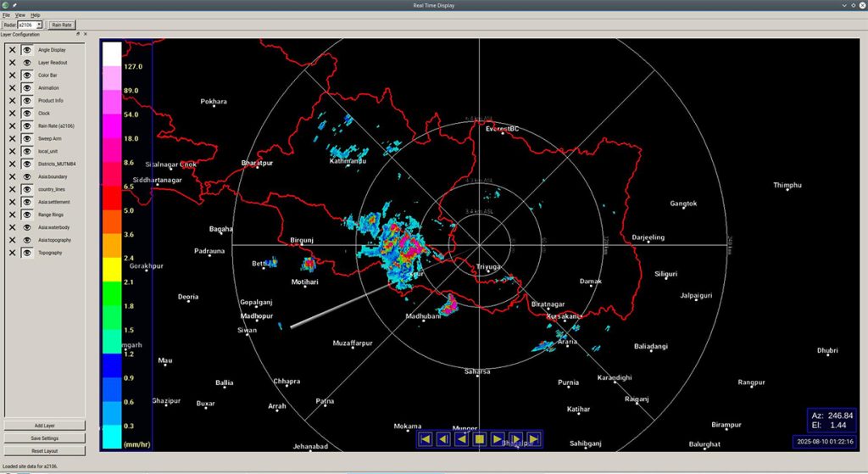
Task: Float the Layer Configuration panel
Action: click(x=78, y=34)
